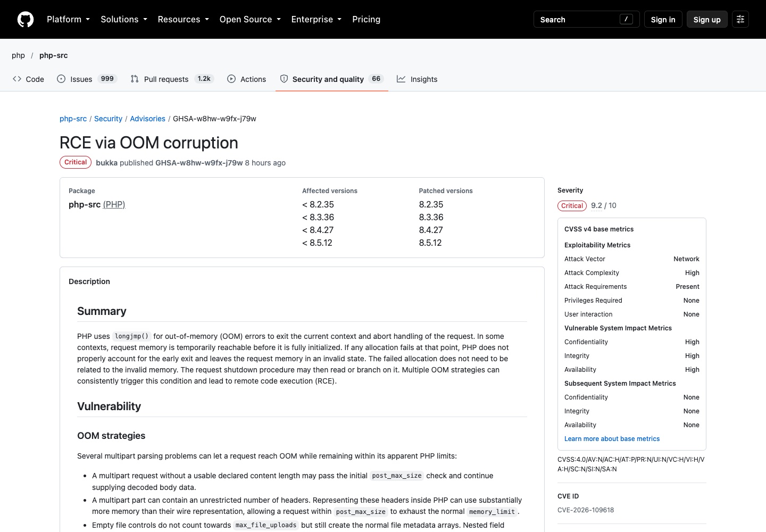Expand the Open Source dropdown menu
Image resolution: width=766 pixels, height=532 pixels.
tap(250, 19)
